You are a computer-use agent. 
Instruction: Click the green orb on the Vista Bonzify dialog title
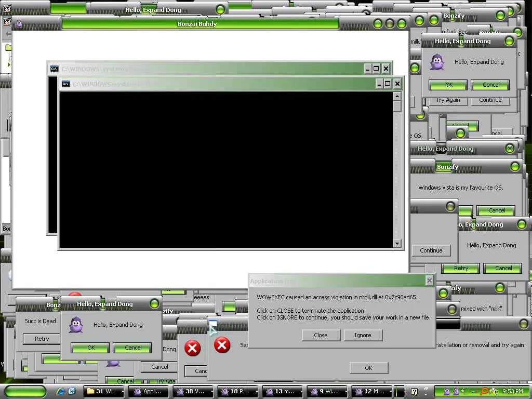click(515, 167)
